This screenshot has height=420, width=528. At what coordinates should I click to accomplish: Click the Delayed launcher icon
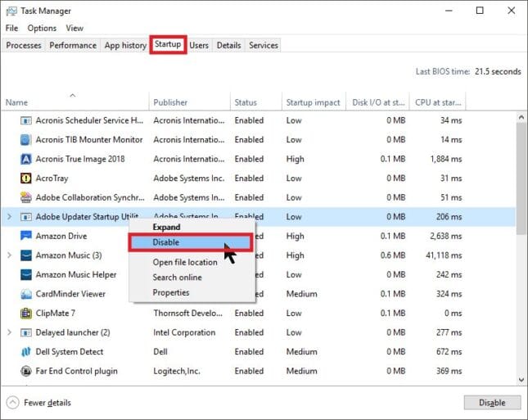[26, 332]
